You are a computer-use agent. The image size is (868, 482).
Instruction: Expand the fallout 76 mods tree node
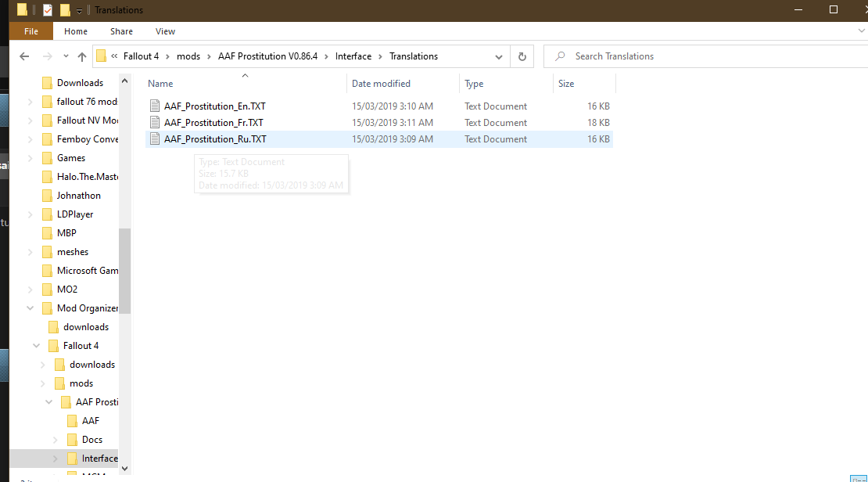point(30,102)
